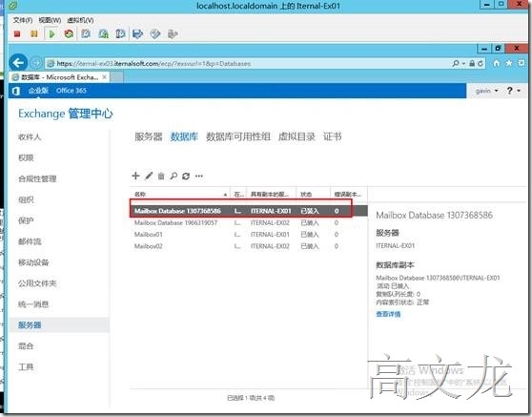Open 邮件流 in the left navigation

pos(30,241)
